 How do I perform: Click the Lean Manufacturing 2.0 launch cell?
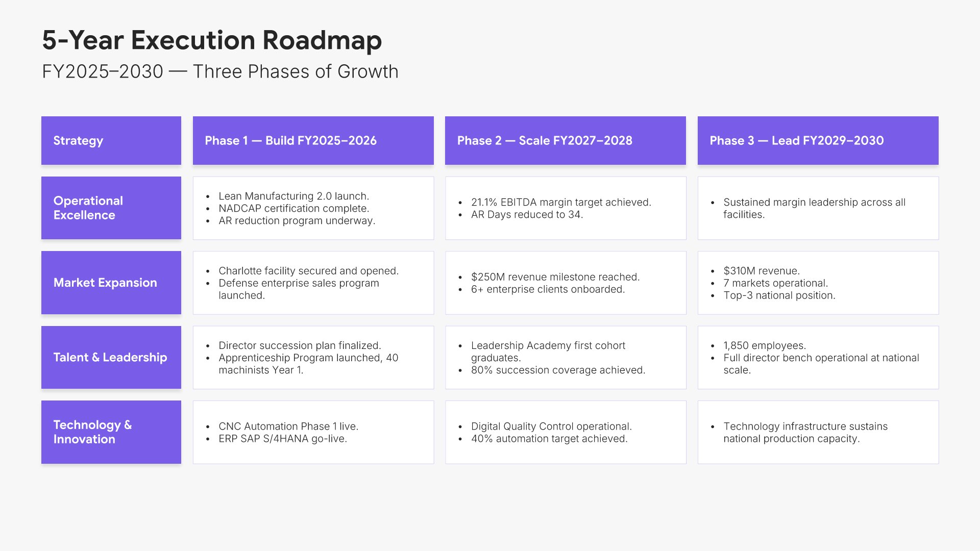[313, 208]
